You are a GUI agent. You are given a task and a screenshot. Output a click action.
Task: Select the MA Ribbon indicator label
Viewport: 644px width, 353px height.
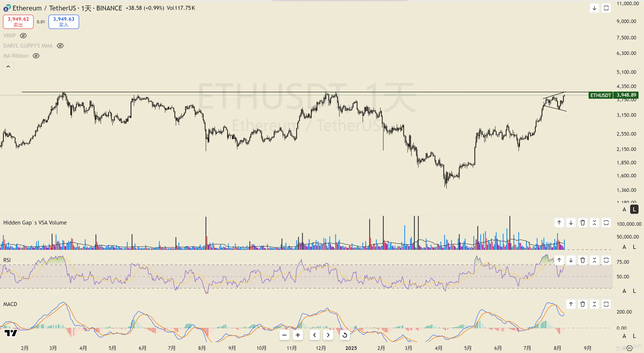point(16,56)
